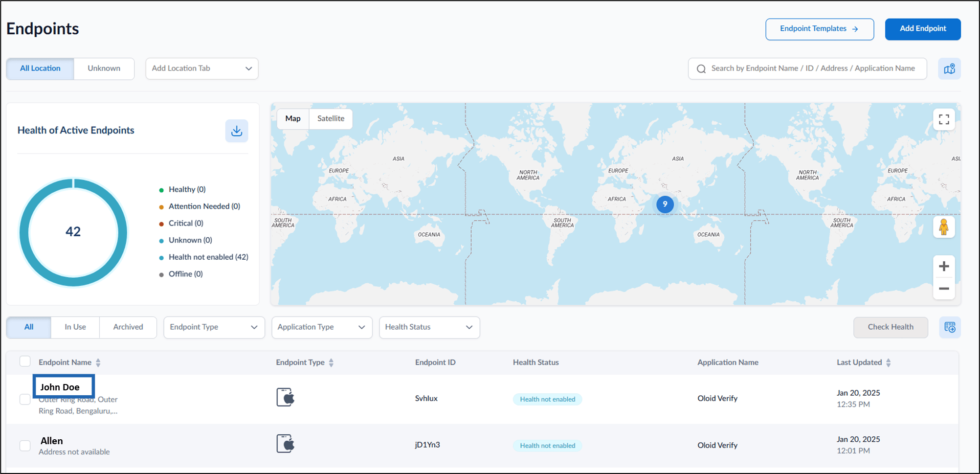Switch to the Unknown location tab
Screen dimensions: 980x474
point(104,68)
